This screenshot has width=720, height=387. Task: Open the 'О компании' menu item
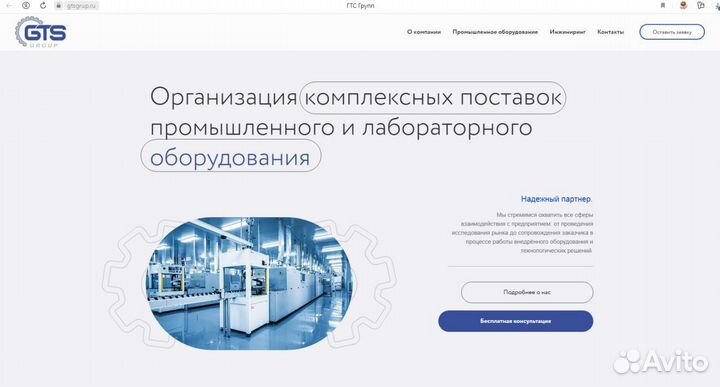tap(423, 32)
